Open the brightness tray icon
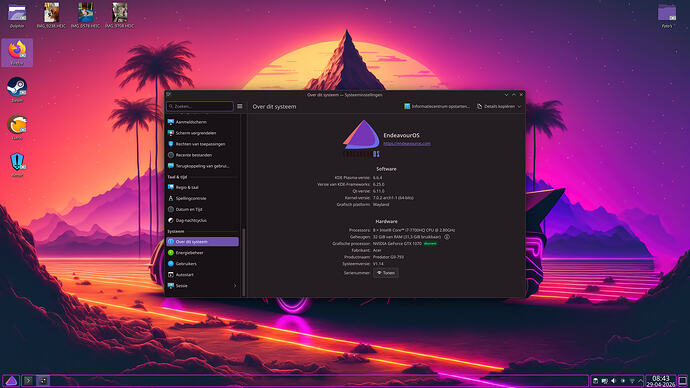 tap(623, 381)
